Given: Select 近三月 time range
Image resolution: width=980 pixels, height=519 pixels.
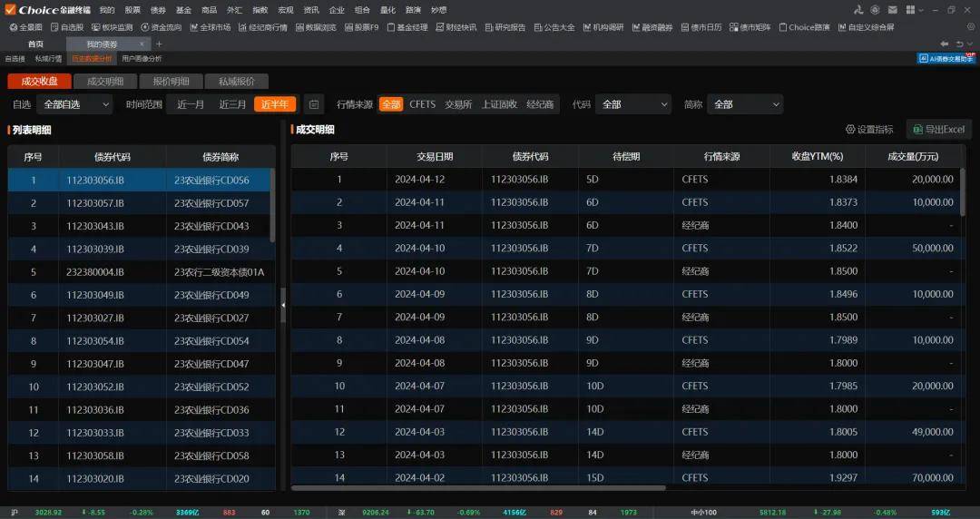Looking at the screenshot, I should pos(232,104).
